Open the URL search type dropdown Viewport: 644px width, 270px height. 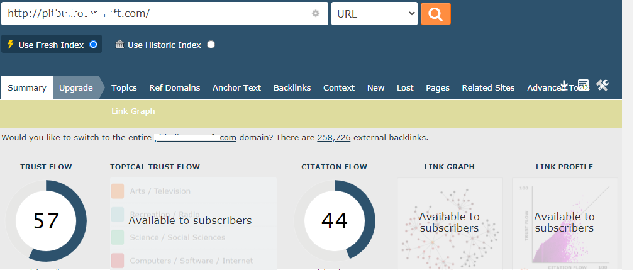tap(374, 14)
